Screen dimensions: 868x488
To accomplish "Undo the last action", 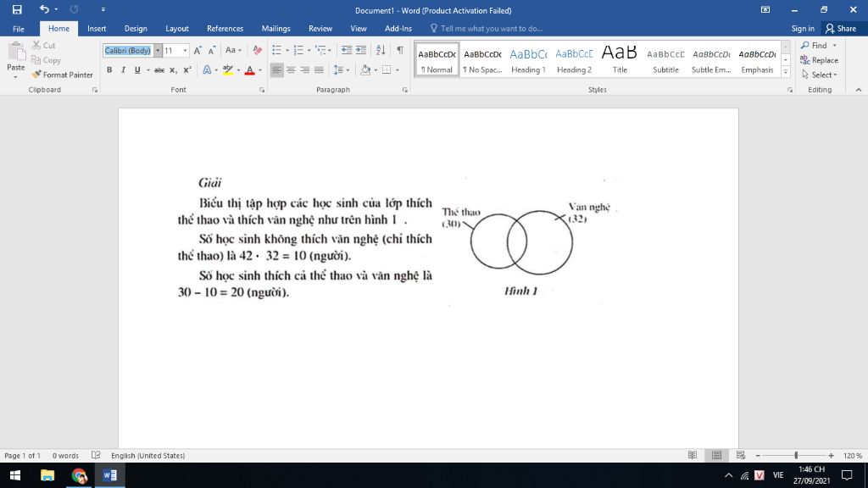I will click(x=44, y=8).
